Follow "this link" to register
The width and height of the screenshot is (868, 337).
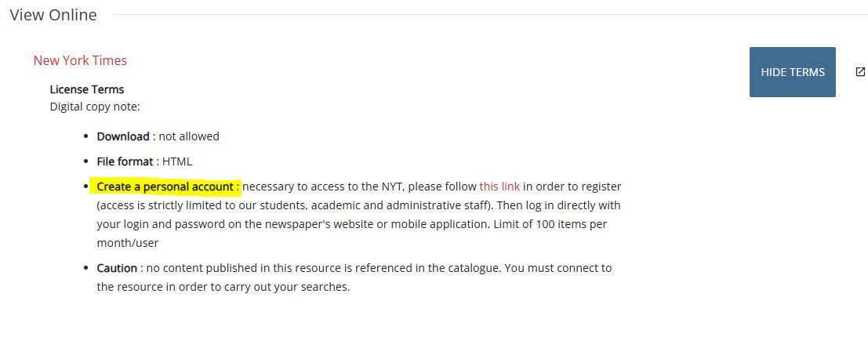[x=499, y=187]
